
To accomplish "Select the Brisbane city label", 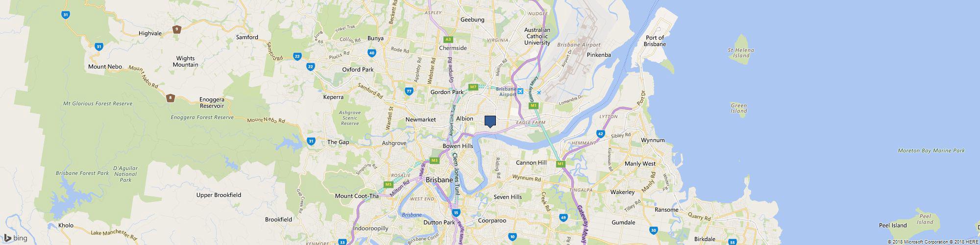I will tap(439, 180).
